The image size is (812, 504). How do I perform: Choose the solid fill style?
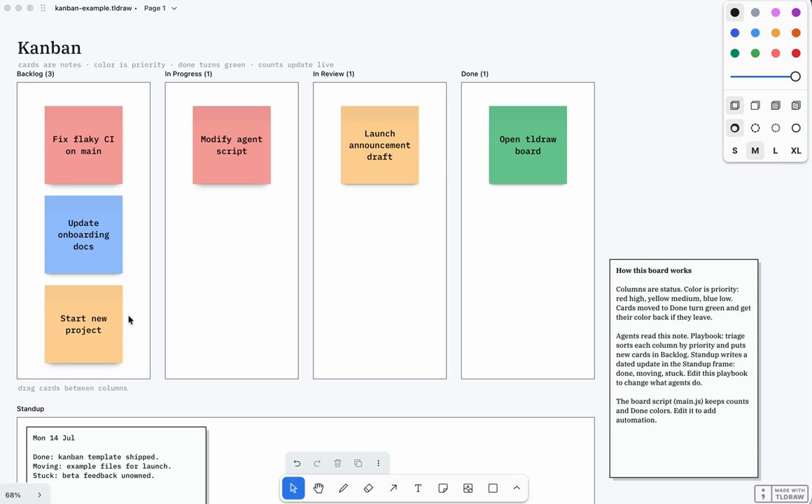click(x=776, y=106)
